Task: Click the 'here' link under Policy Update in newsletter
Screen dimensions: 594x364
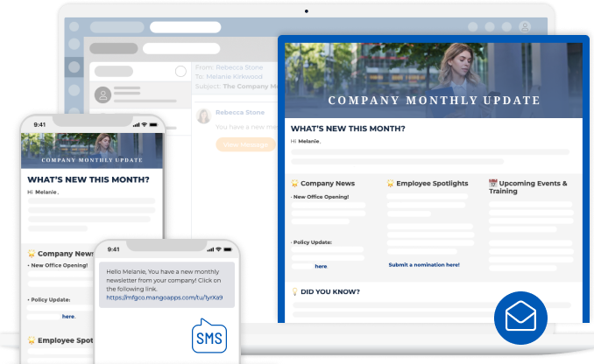Action: (x=321, y=266)
